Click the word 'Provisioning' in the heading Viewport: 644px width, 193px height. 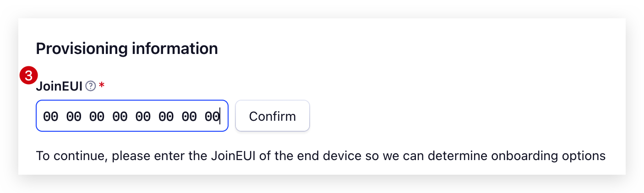(x=81, y=48)
